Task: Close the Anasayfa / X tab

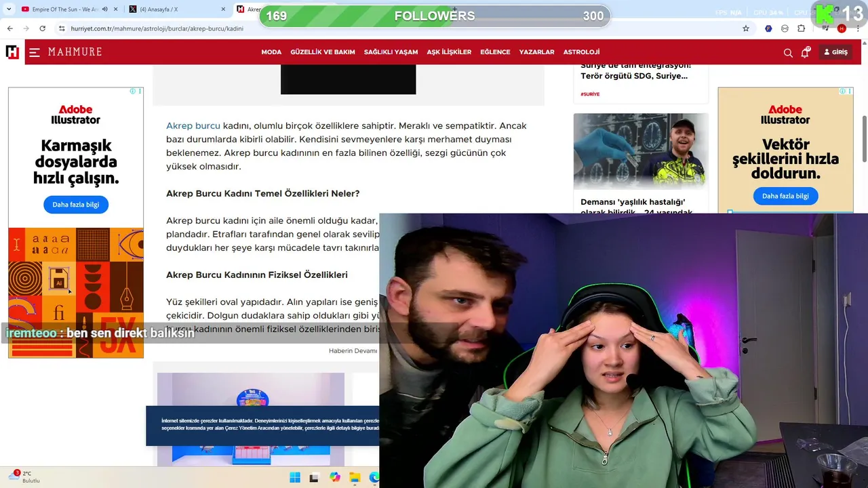Action: click(x=223, y=9)
